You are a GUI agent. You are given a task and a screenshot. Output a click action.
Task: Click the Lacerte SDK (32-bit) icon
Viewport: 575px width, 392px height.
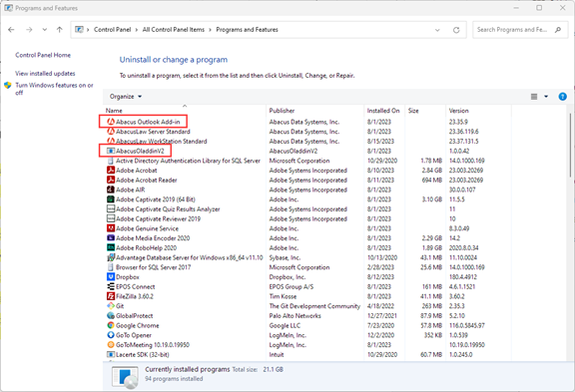click(111, 355)
